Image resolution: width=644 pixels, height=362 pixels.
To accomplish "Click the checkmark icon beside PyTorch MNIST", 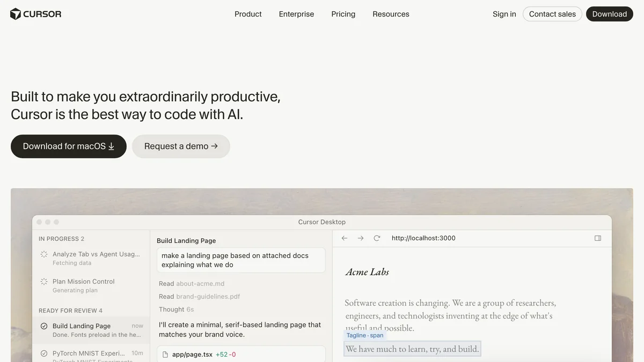I will [x=44, y=353].
